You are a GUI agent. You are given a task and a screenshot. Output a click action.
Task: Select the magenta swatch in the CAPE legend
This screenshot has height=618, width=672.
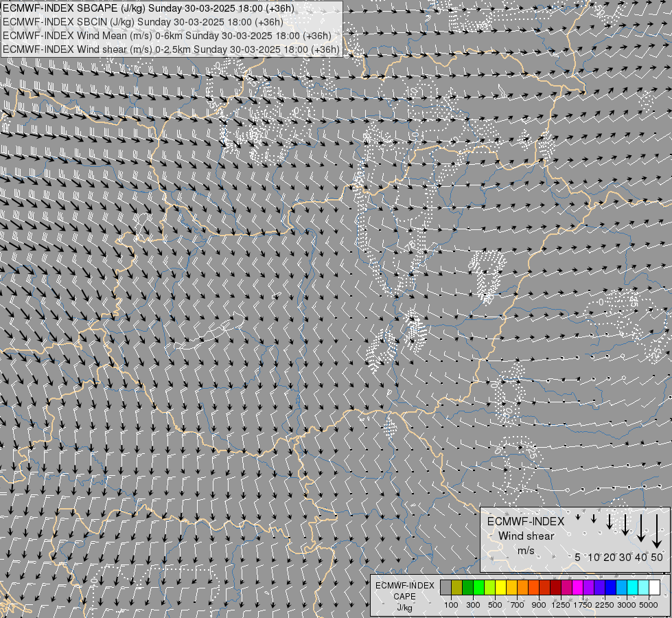(578, 588)
